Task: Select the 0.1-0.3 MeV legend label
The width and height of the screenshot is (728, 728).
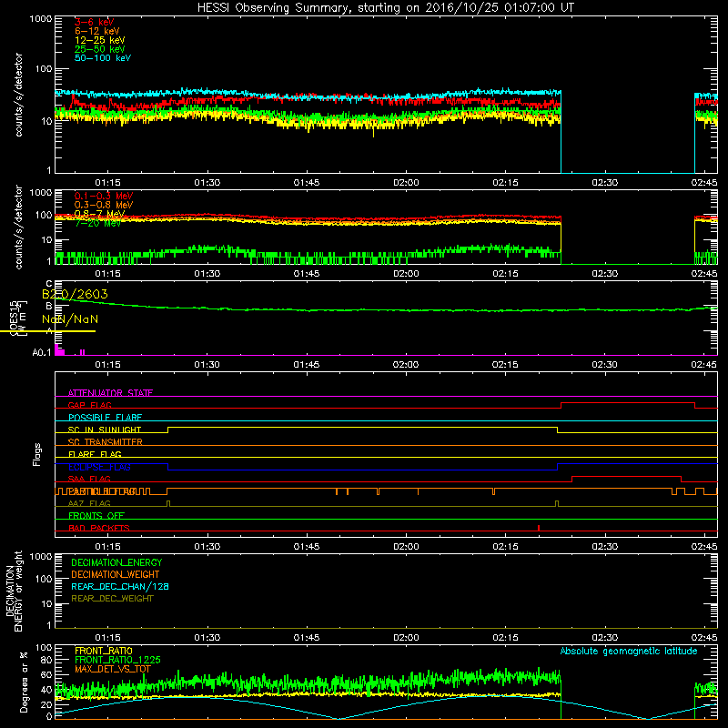Action: (x=104, y=196)
